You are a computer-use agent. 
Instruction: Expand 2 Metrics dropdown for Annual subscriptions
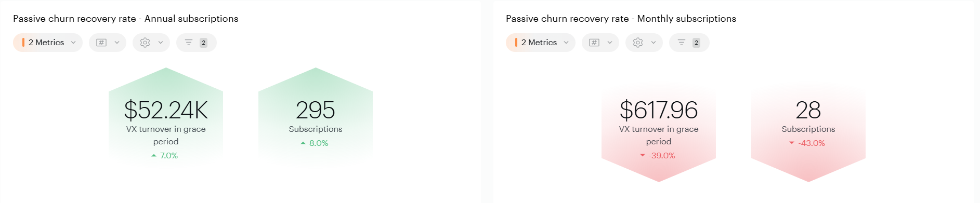[48, 43]
